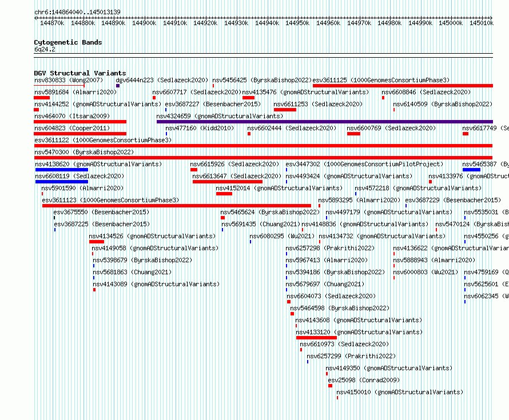Click the long red esv3611123 bar
This screenshot has height=420, width=509.
(177, 206)
